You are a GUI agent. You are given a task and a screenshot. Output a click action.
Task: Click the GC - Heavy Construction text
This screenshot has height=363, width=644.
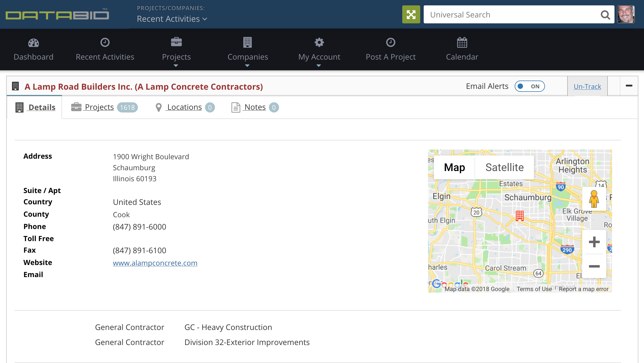[228, 327]
